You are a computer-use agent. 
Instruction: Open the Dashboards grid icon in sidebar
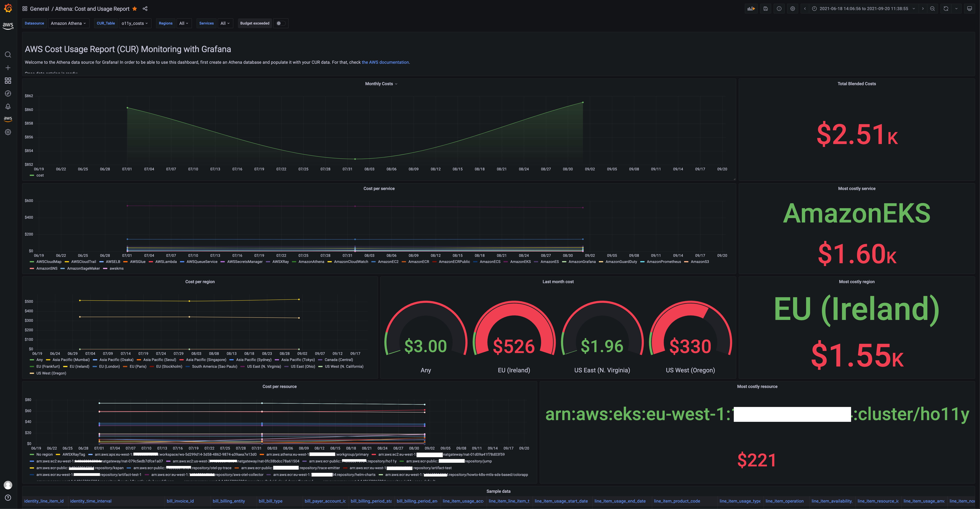[x=8, y=81]
